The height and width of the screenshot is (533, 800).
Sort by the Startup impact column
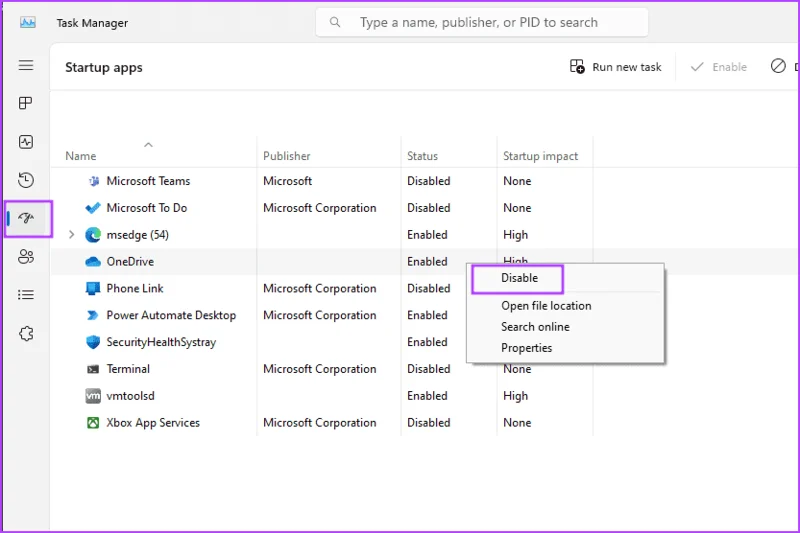click(x=540, y=156)
